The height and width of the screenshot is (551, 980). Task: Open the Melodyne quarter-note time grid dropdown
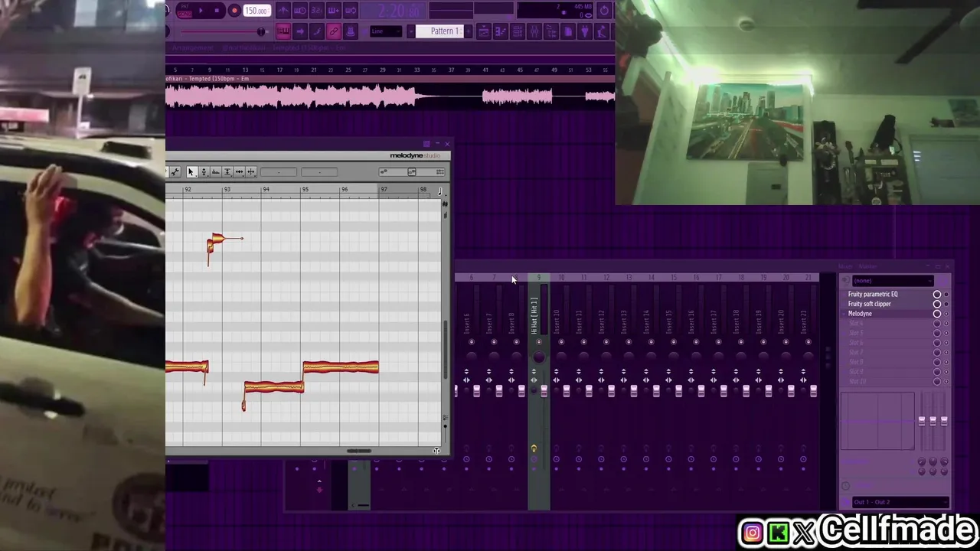(x=442, y=191)
